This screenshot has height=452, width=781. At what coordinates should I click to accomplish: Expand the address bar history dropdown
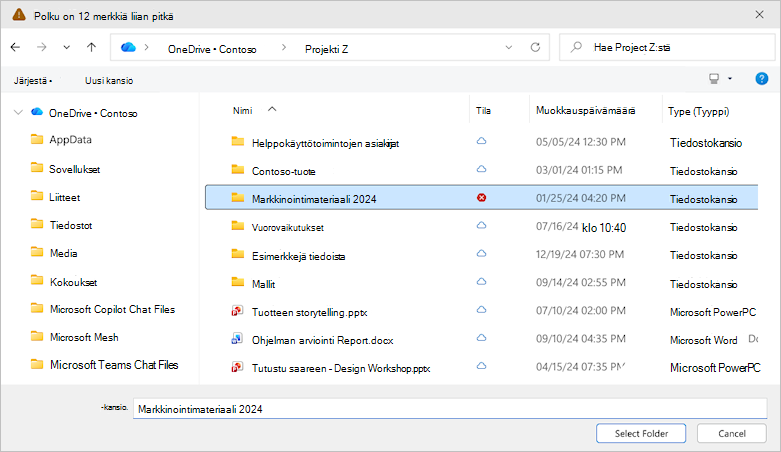point(509,47)
